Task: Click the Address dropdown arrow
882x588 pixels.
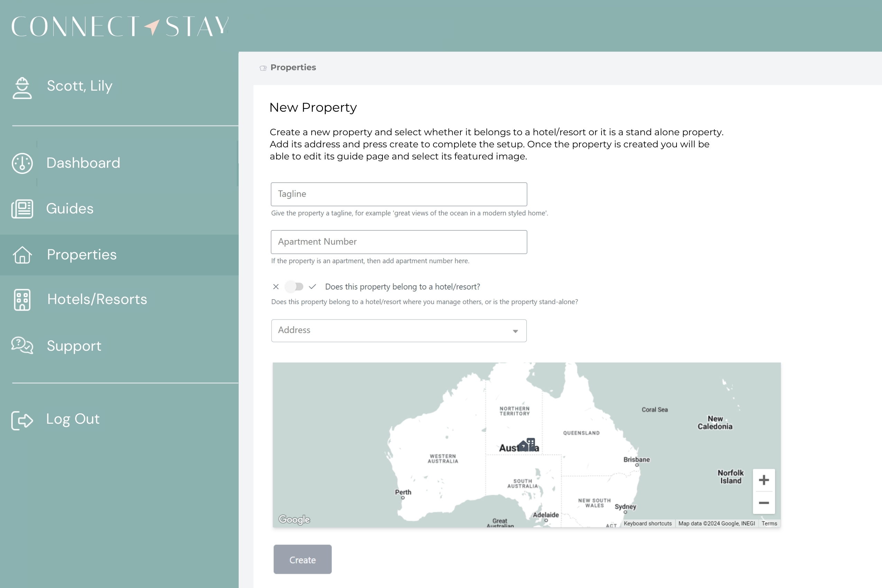Action: (x=515, y=331)
